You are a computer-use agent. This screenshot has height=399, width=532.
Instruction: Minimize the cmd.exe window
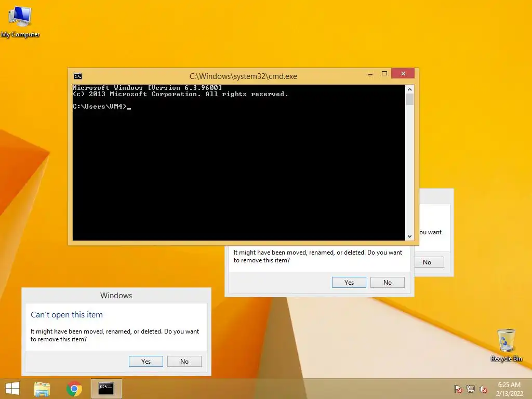point(370,74)
